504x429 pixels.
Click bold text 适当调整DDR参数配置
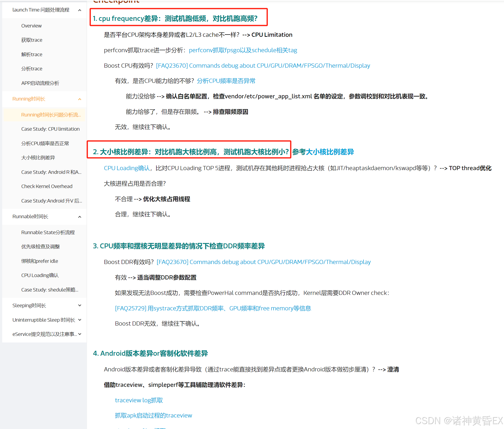[167, 278]
